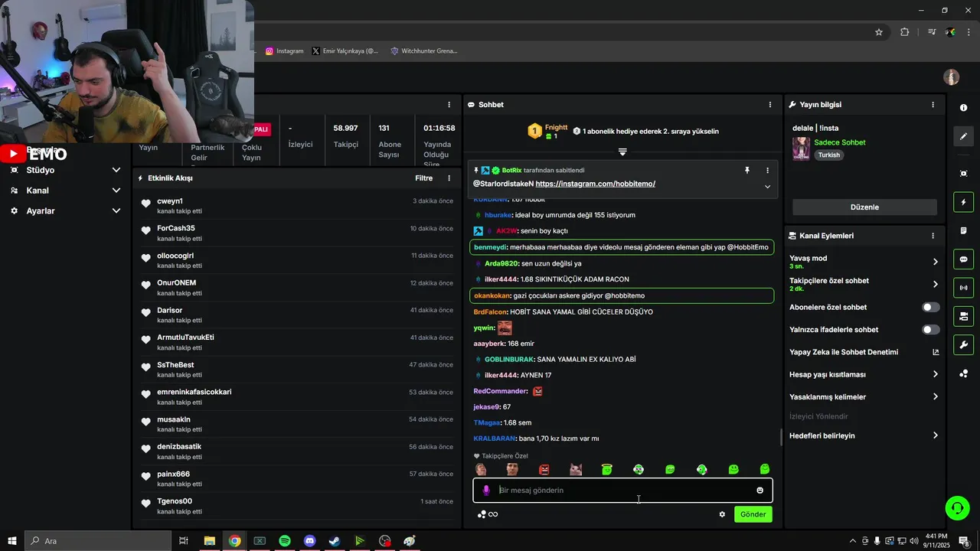
Task: Open Yayın bilgisi panel three-dot menu
Action: (x=933, y=104)
